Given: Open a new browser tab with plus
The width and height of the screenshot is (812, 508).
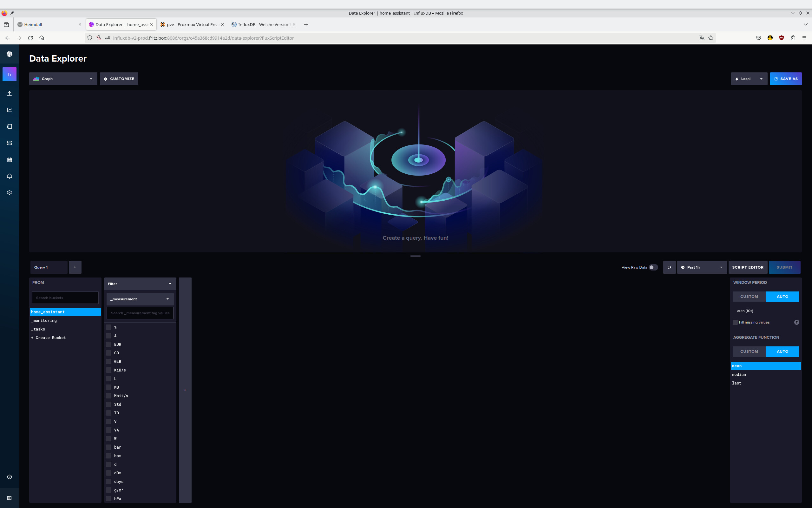Looking at the screenshot, I should coord(306,24).
